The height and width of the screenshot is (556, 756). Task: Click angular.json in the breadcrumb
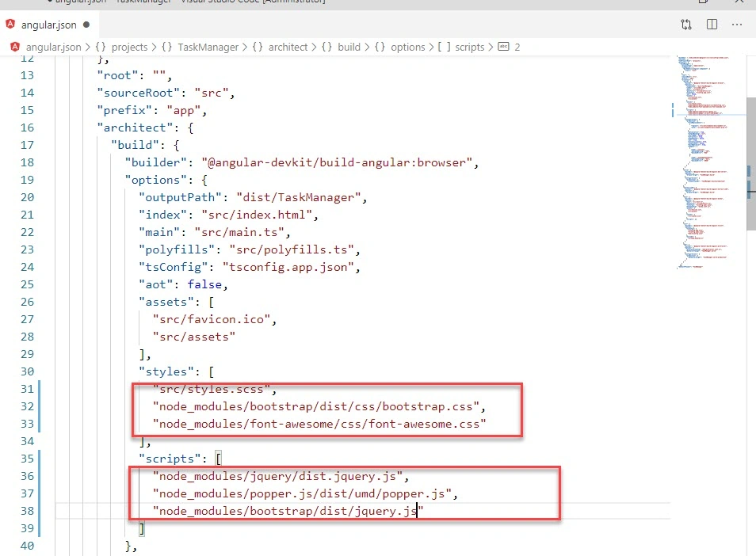[54, 48]
